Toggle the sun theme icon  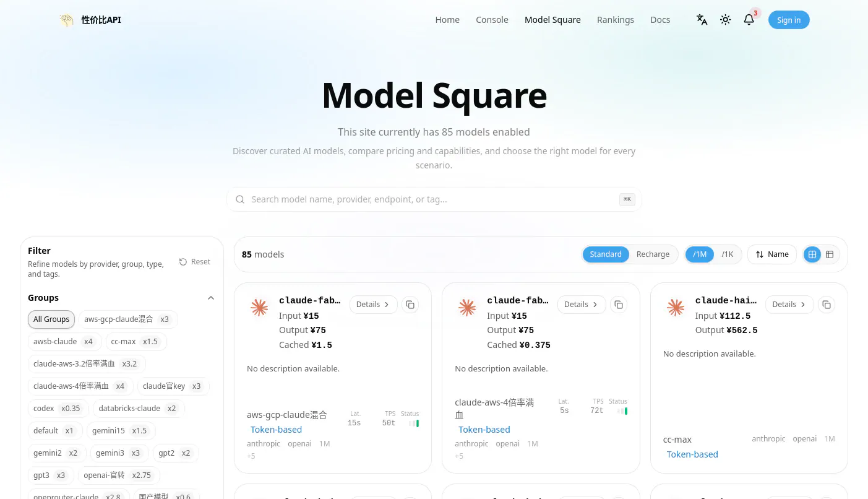[725, 20]
